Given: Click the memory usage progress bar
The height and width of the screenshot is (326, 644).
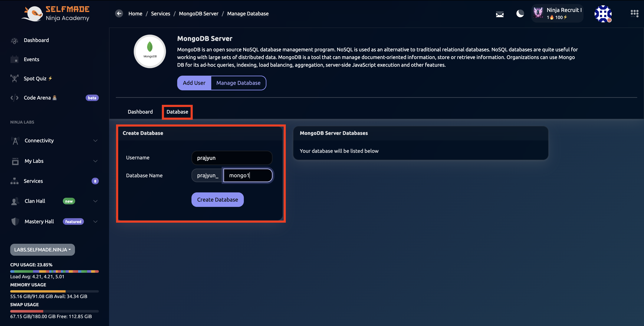Looking at the screenshot, I should tap(55, 291).
